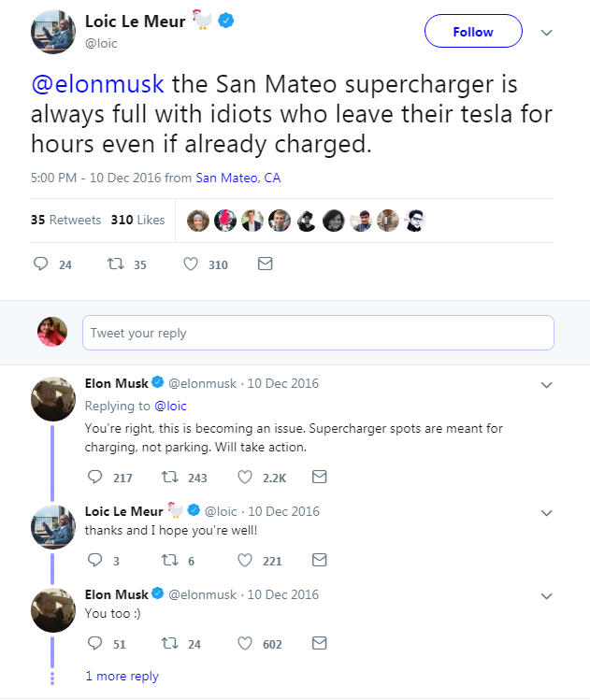Retweet the main San Mateo supercharger tweet
The width and height of the screenshot is (590, 700).
point(116,264)
